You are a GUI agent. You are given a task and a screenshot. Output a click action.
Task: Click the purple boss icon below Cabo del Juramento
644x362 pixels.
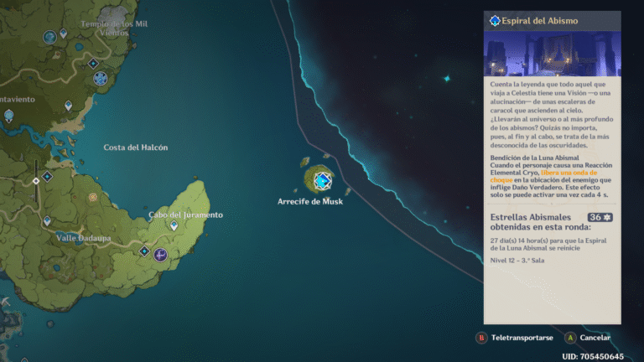160,254
